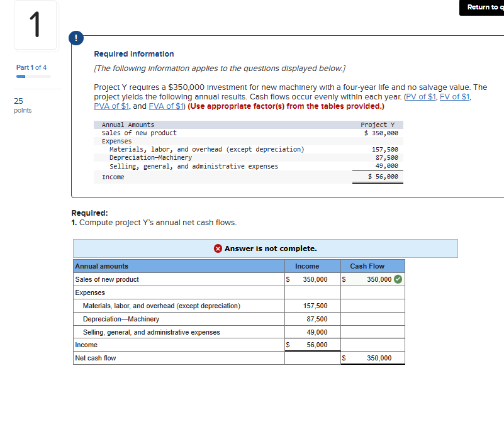Click the Project Y header in info table
Screen dimensions: 504x434
pyautogui.click(x=378, y=125)
